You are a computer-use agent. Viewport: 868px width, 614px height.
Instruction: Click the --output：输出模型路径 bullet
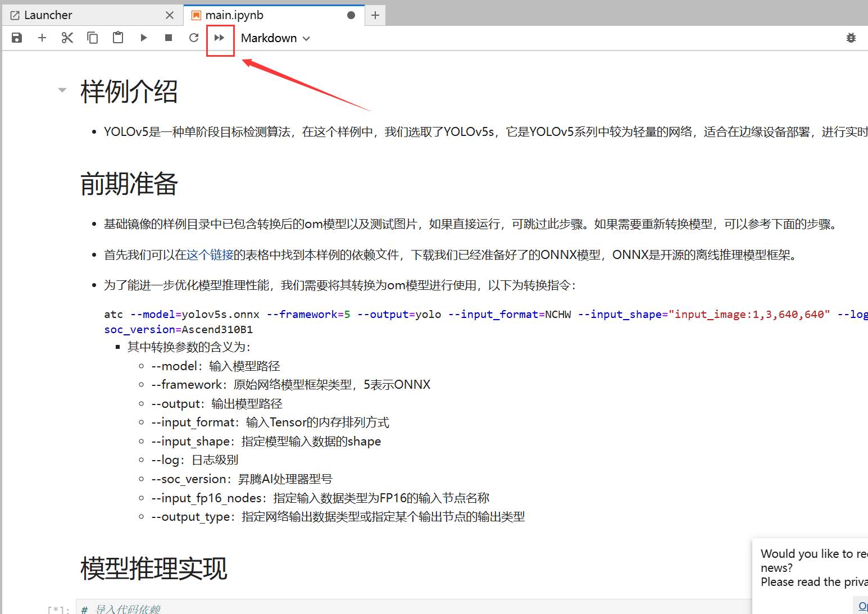click(217, 404)
